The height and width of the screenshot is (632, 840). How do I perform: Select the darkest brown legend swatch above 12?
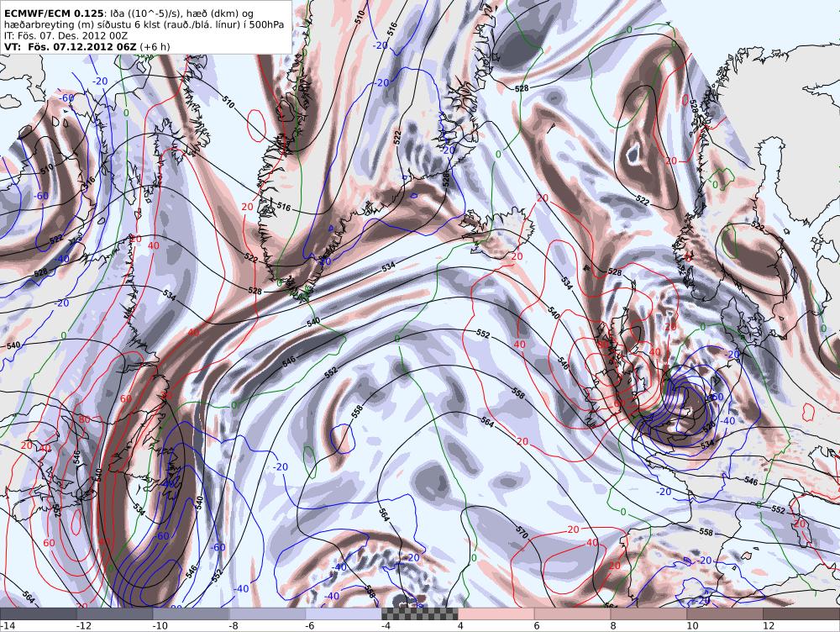coord(801,614)
